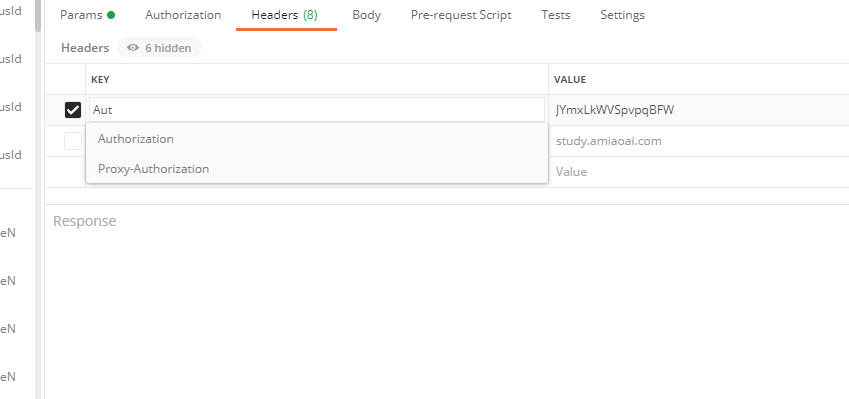Click the study.amiaoai.com value cell
Image resolution: width=849 pixels, height=399 pixels.
coord(698,141)
